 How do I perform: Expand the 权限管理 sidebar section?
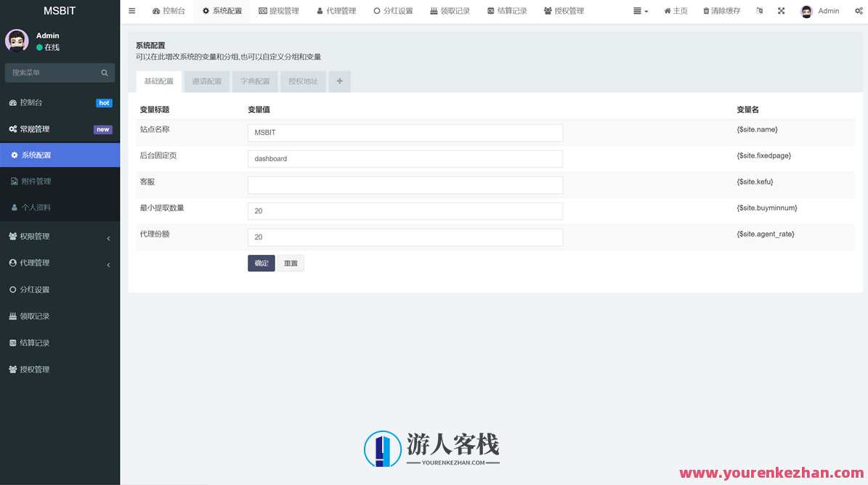click(x=35, y=236)
